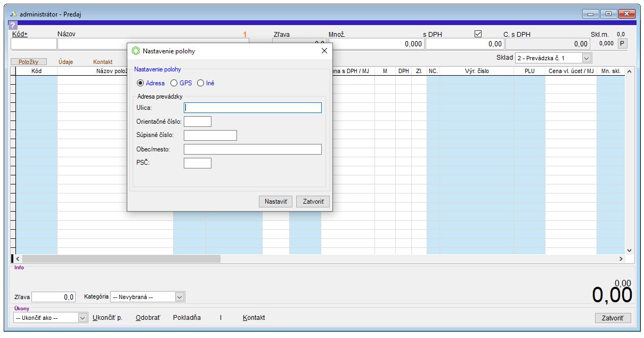Choose the Iné radio option
Viewport: 644px width, 338px height.
[201, 83]
